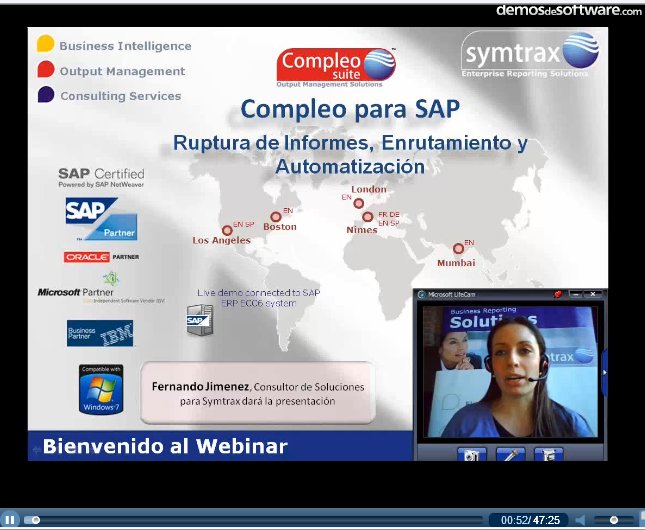645x530 pixels.
Task: Click the Mumbai location marker
Action: (458, 249)
